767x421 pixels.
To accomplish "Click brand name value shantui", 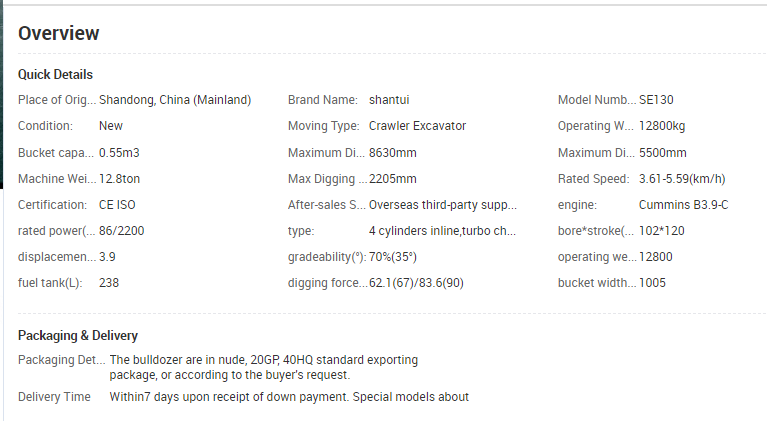I will (389, 100).
